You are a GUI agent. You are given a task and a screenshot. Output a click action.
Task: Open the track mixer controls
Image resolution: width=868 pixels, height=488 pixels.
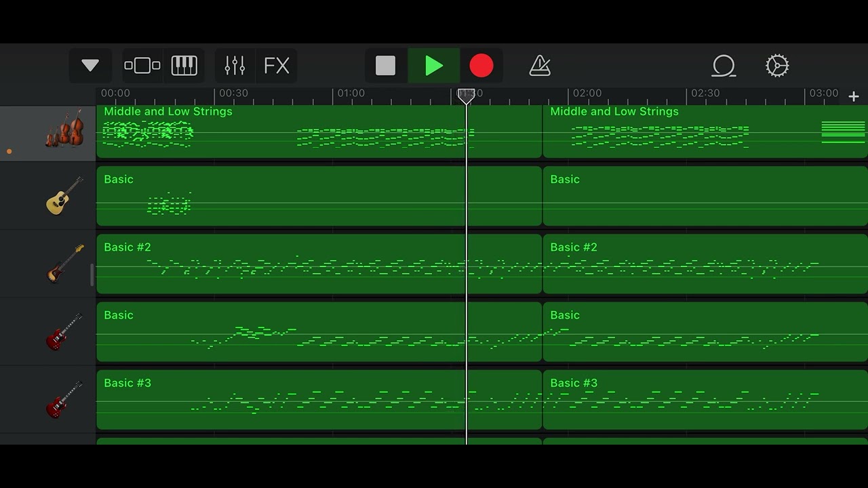[235, 66]
